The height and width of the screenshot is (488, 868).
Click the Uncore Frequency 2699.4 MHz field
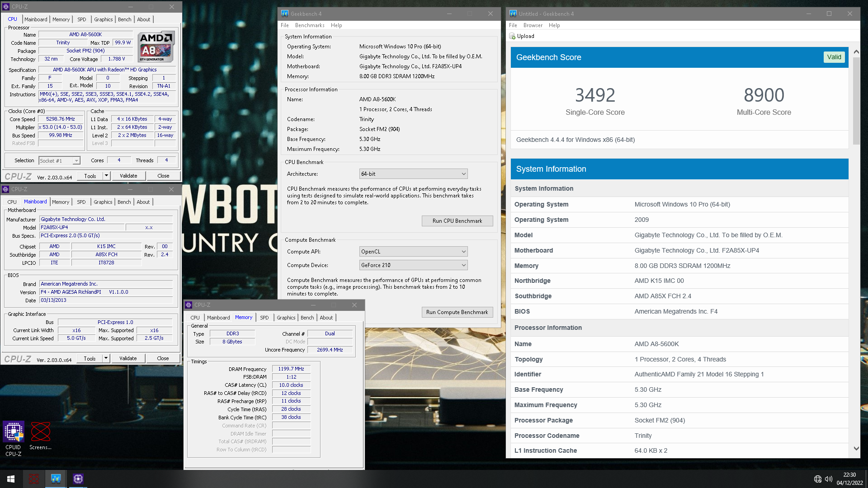point(330,350)
